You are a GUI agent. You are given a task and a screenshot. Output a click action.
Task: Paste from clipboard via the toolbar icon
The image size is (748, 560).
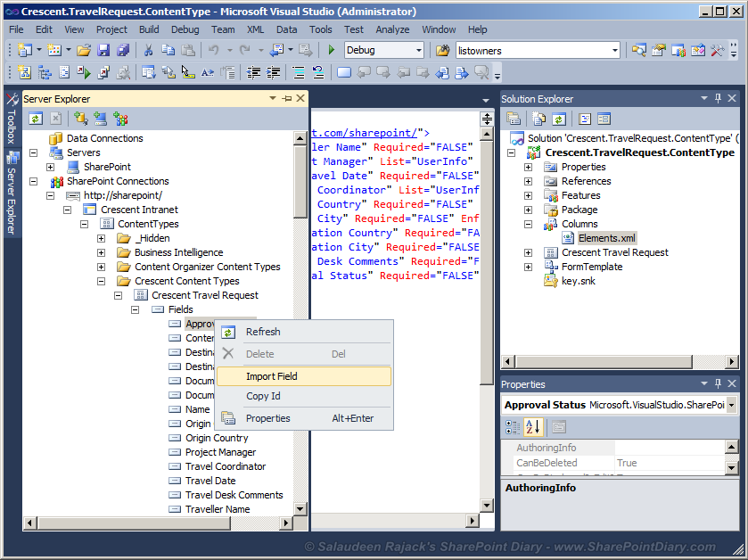pos(190,51)
